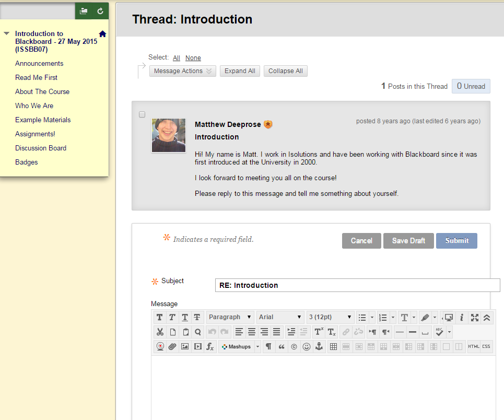Image resolution: width=504 pixels, height=420 pixels.
Task: Tick the checkbox beside Matthew Deeprose's post
Action: [142, 114]
